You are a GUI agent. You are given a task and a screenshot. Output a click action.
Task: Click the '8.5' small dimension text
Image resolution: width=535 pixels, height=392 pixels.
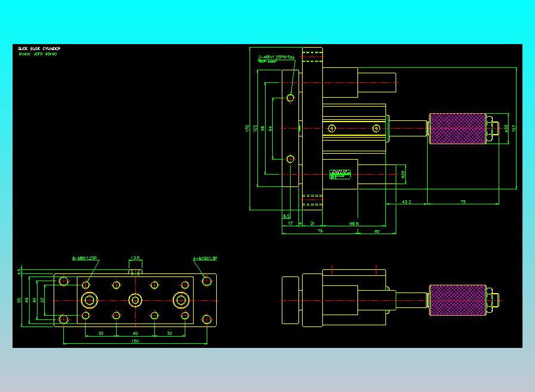[x=286, y=216]
